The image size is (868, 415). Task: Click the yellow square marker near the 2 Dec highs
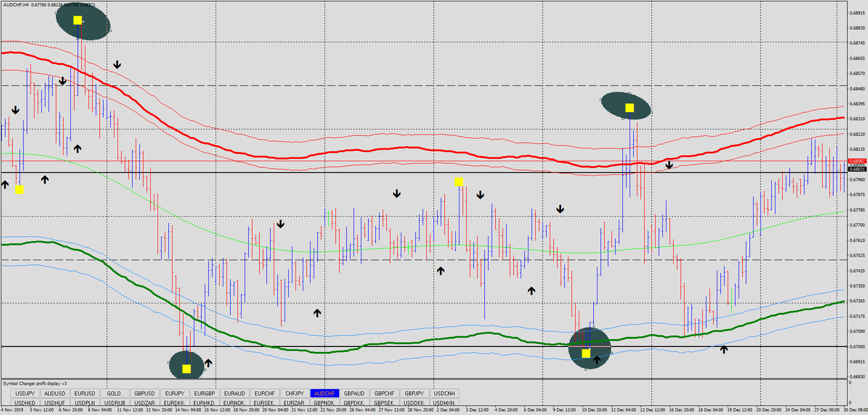pos(459,180)
